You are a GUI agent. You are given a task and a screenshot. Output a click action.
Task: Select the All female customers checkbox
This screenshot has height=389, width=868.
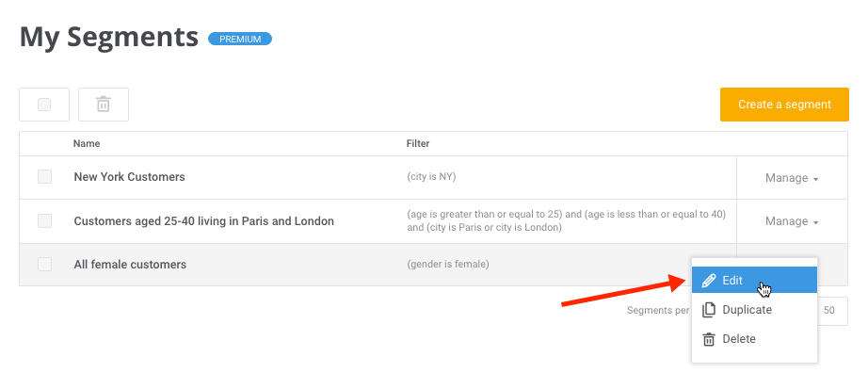[44, 264]
